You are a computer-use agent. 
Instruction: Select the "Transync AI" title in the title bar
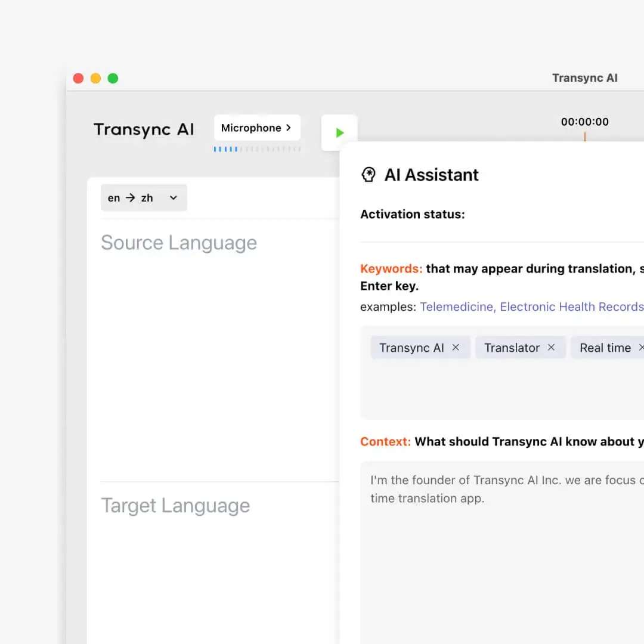tap(585, 78)
